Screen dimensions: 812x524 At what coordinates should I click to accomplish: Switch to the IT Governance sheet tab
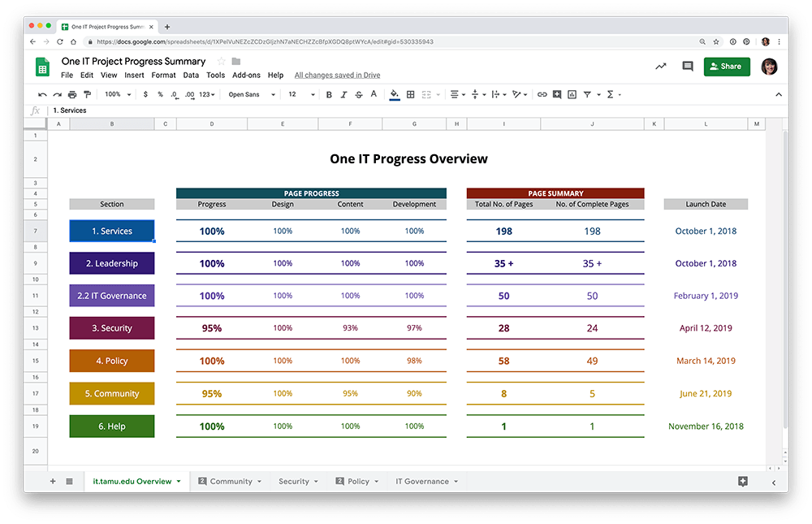tap(427, 482)
